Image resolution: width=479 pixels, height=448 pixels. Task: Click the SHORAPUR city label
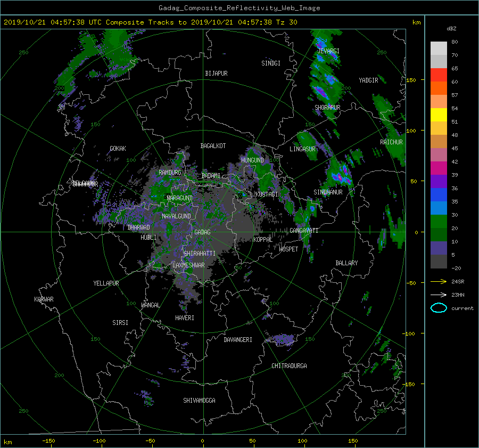click(x=327, y=107)
